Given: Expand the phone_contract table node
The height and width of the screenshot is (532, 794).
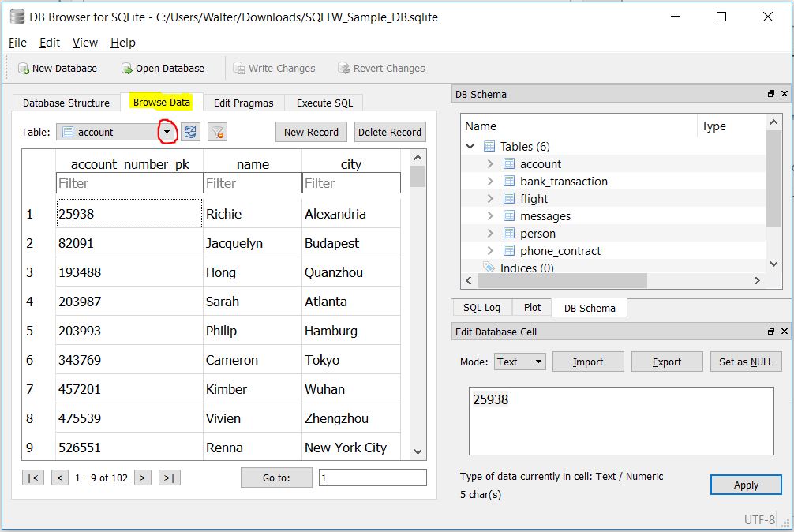Looking at the screenshot, I should point(489,250).
